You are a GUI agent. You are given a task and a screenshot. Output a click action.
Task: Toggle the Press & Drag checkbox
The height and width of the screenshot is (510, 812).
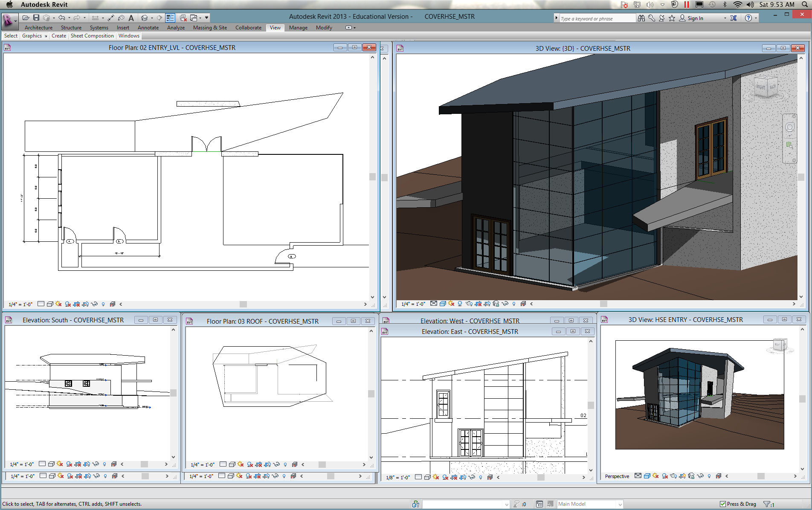tap(723, 504)
